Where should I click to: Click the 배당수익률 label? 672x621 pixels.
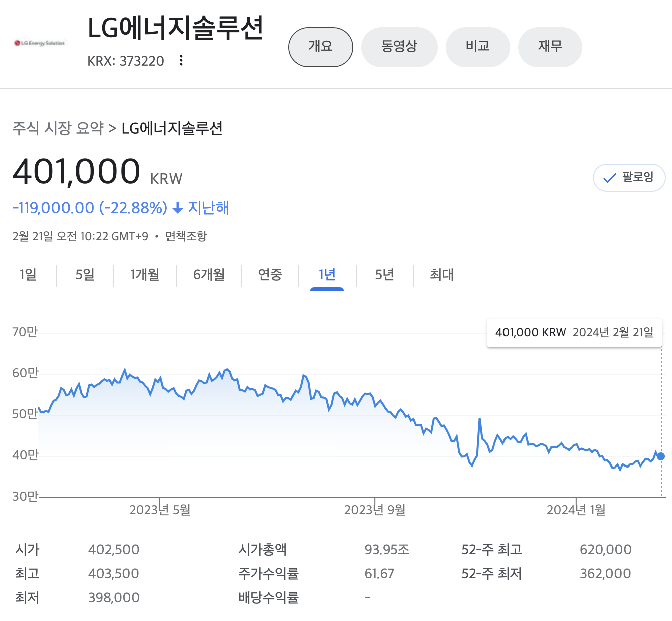pyautogui.click(x=268, y=598)
